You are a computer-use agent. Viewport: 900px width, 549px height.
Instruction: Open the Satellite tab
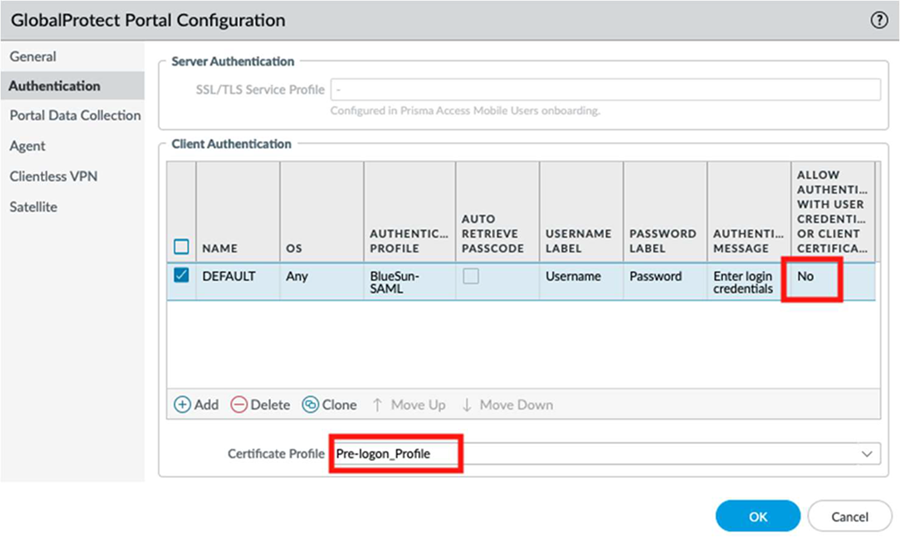pyautogui.click(x=34, y=207)
